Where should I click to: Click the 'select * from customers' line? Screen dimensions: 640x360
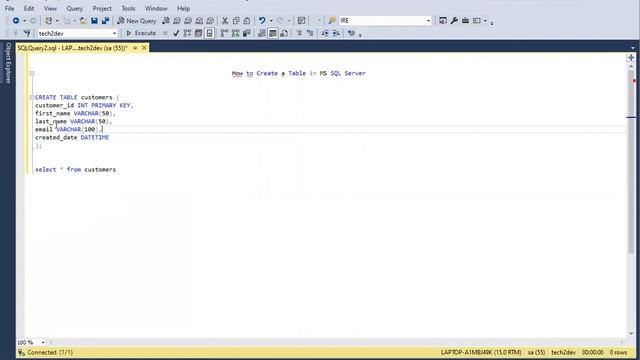click(76, 169)
